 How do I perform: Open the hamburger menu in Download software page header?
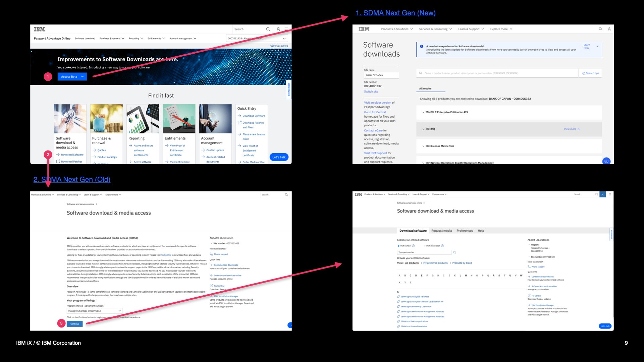point(610,194)
